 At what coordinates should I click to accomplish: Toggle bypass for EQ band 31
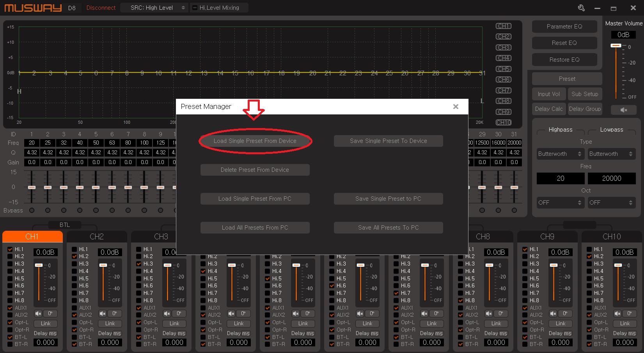(x=514, y=210)
